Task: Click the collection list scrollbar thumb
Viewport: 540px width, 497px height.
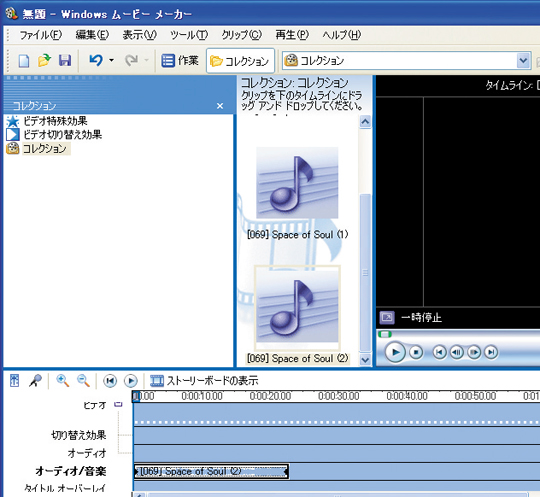Action: [x=365, y=273]
